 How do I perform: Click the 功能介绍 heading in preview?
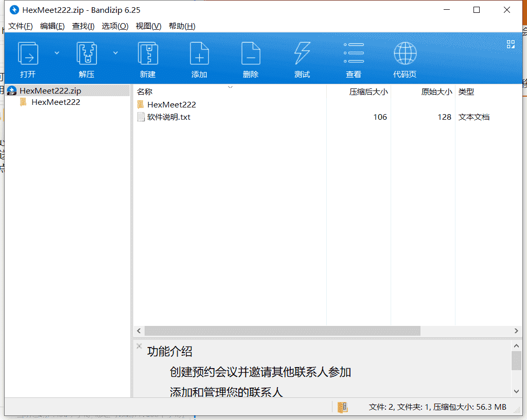(169, 352)
